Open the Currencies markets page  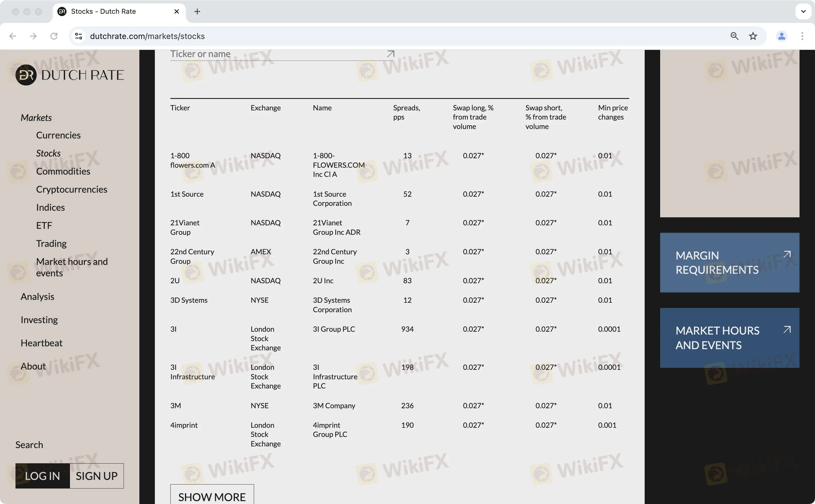tap(58, 135)
